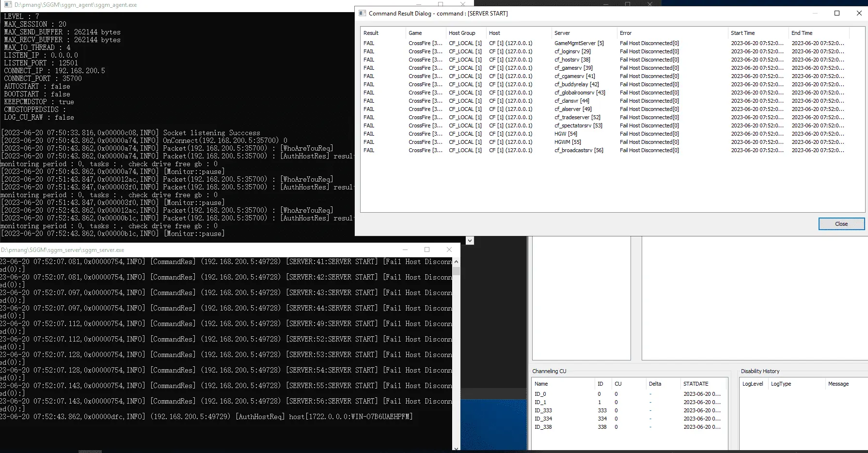The width and height of the screenshot is (868, 453).
Task: Close the Command Result Dialog with Close button
Action: 841,224
